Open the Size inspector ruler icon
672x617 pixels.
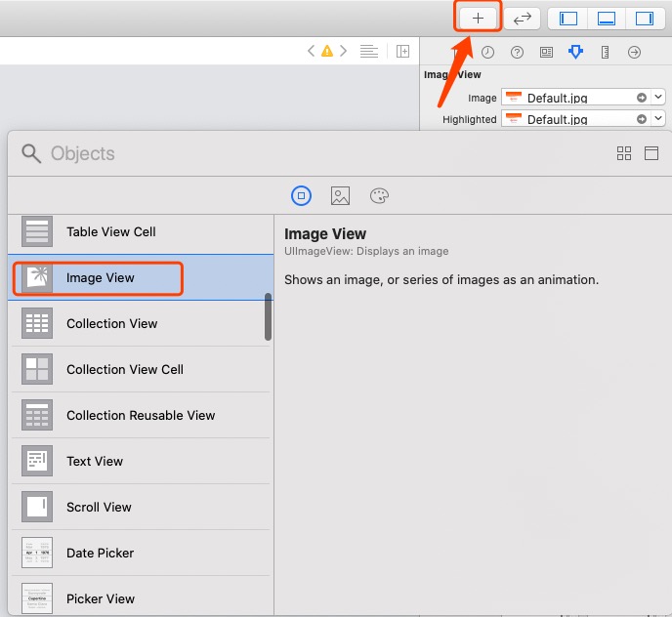605,52
